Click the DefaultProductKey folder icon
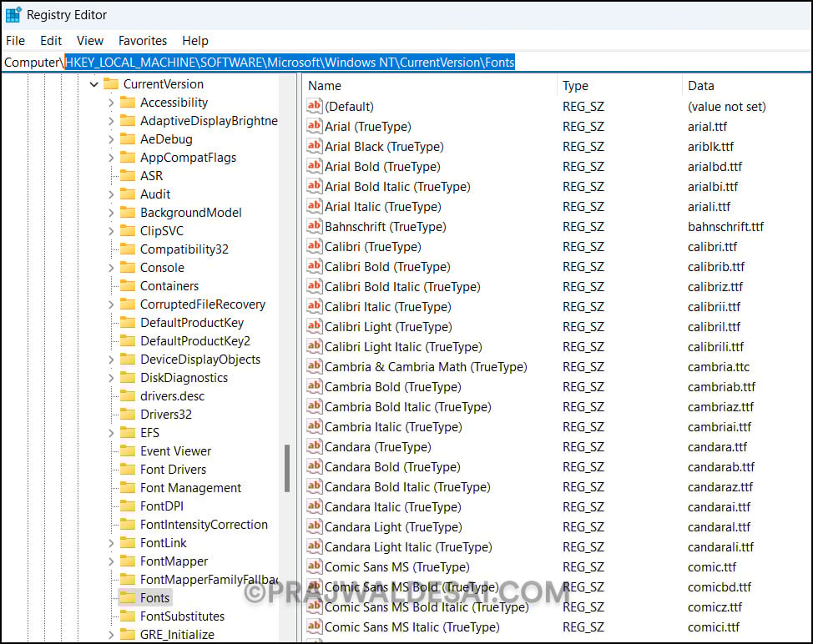 [x=128, y=323]
